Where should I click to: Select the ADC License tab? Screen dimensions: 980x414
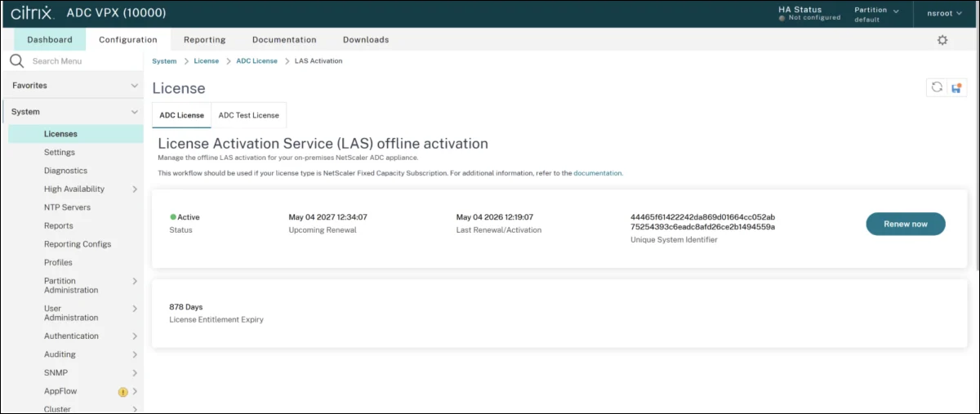tap(181, 115)
